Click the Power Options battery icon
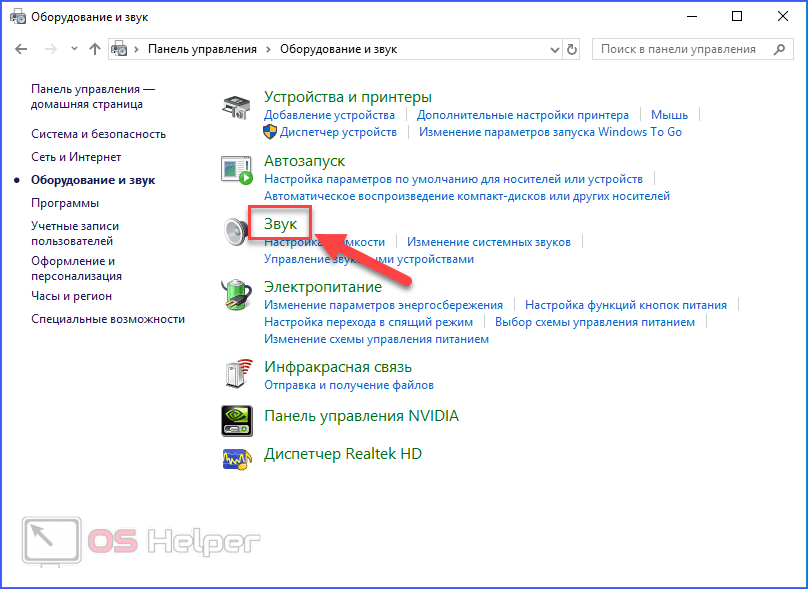This screenshot has height=589, width=808. 236,295
